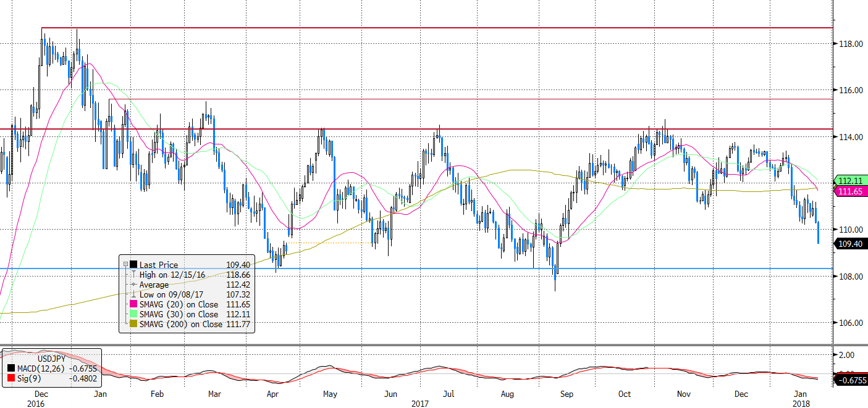
Task: Click the red Sig(9) swatch
Action: pos(11,379)
